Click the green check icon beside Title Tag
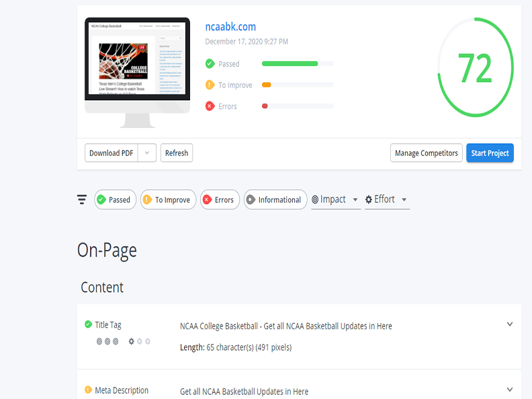Image resolution: width=532 pixels, height=399 pixels. pos(88,324)
